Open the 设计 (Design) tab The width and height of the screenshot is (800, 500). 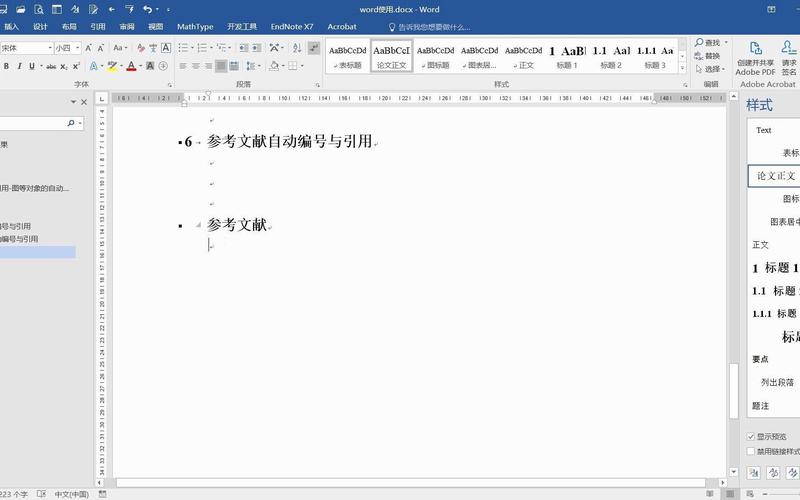[x=40, y=27]
